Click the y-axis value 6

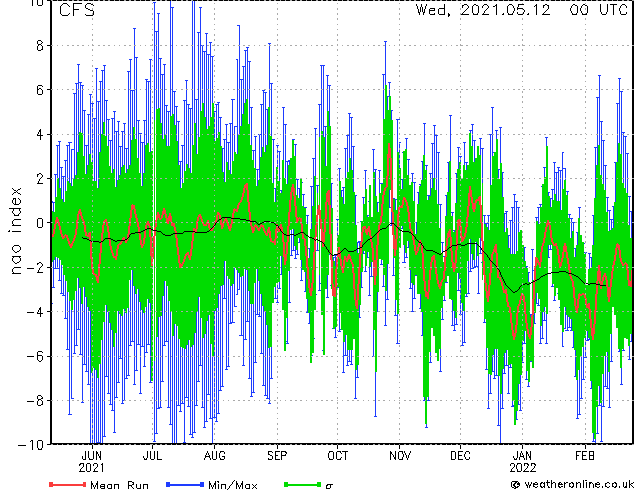(x=40, y=90)
